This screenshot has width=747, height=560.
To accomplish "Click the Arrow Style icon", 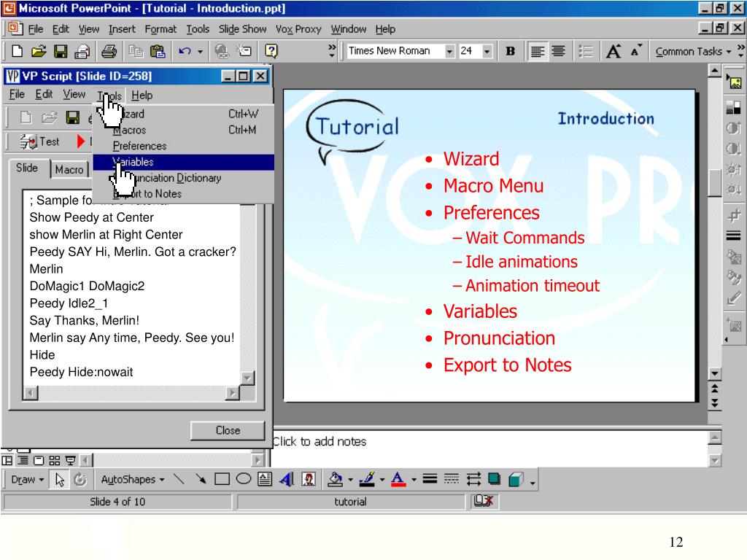I will [x=473, y=479].
